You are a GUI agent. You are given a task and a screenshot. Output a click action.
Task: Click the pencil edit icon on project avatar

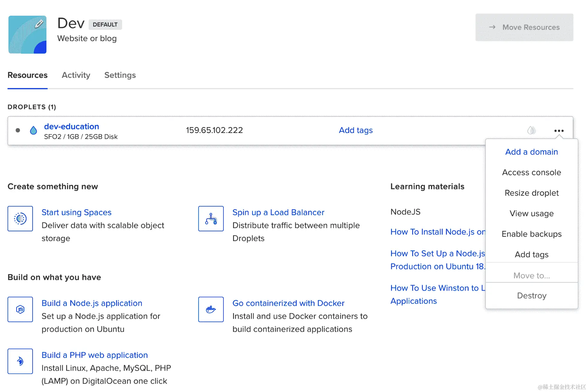(x=39, y=24)
